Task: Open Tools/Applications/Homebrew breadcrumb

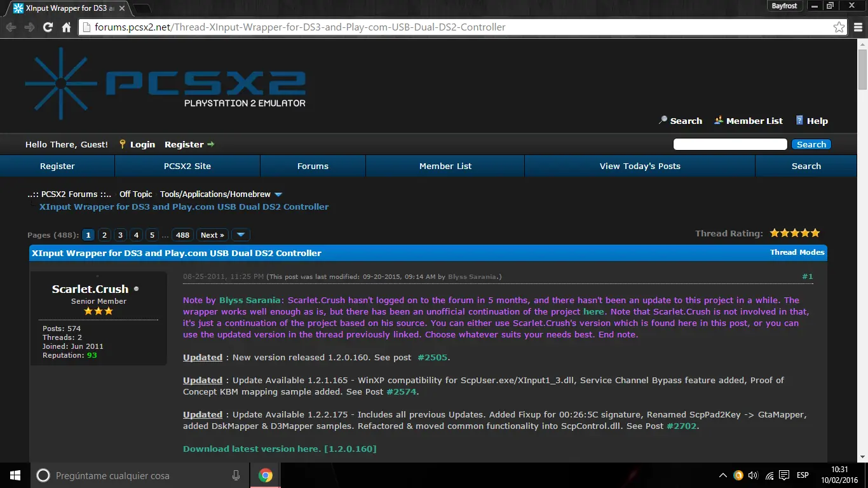Action: [x=215, y=194]
